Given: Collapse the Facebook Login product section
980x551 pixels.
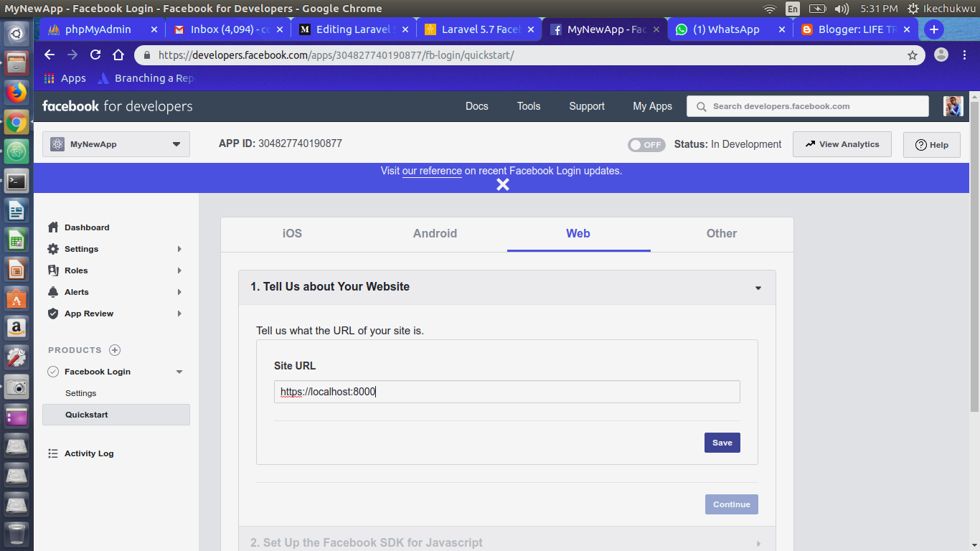Looking at the screenshot, I should click(179, 372).
